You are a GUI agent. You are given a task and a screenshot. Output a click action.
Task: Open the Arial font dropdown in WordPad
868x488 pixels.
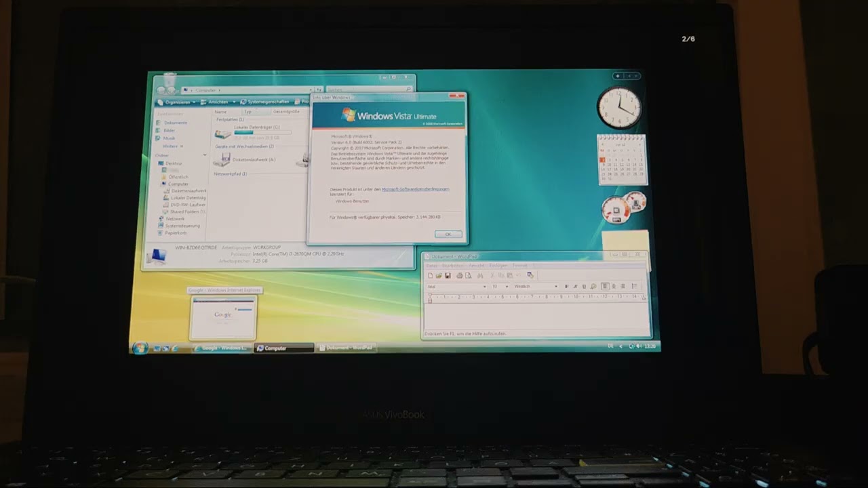pos(484,286)
